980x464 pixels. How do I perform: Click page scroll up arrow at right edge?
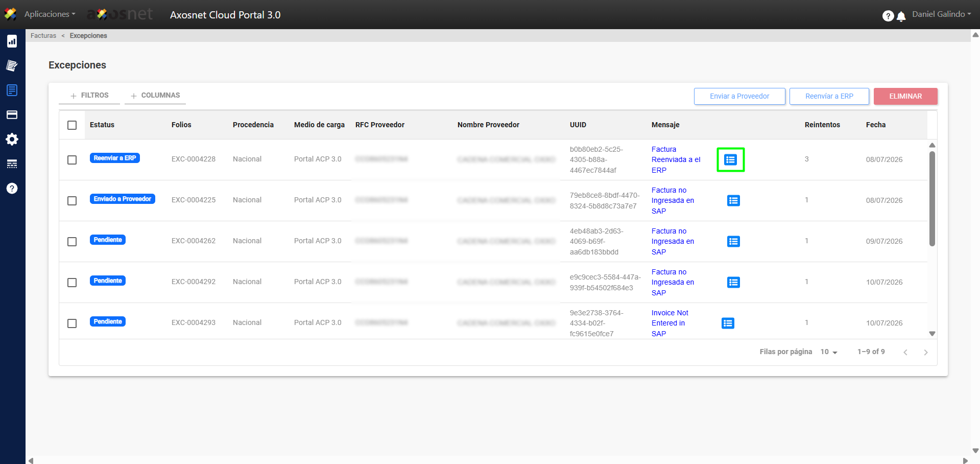point(975,35)
